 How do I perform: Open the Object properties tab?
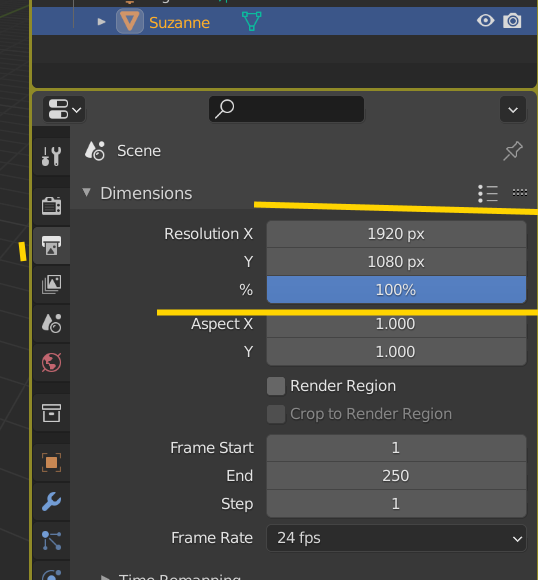tap(51, 462)
